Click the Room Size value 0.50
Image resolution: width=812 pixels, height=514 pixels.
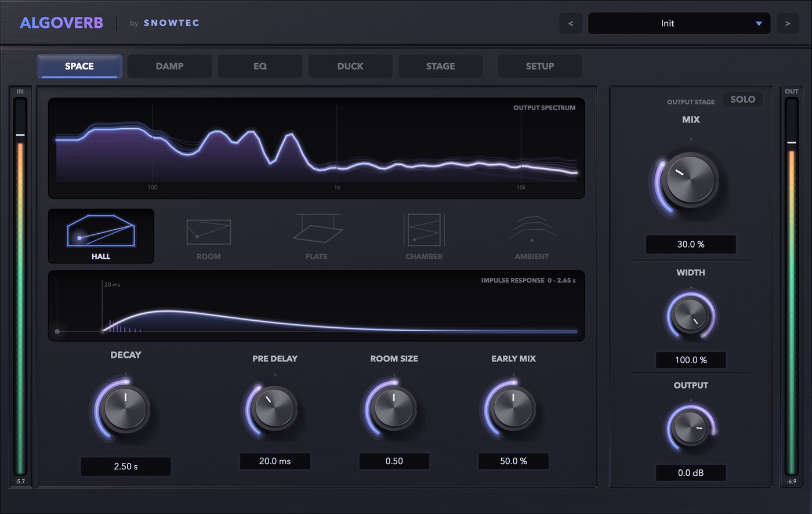(394, 461)
